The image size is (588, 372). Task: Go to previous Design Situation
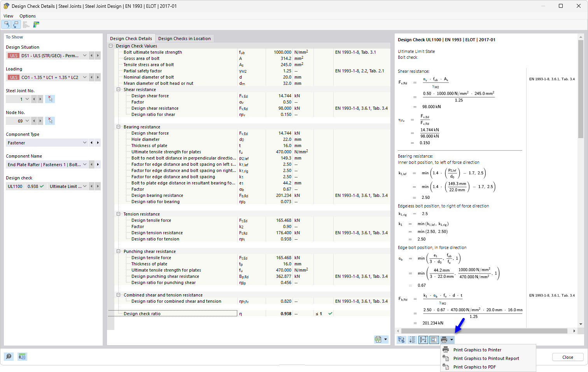pyautogui.click(x=92, y=56)
